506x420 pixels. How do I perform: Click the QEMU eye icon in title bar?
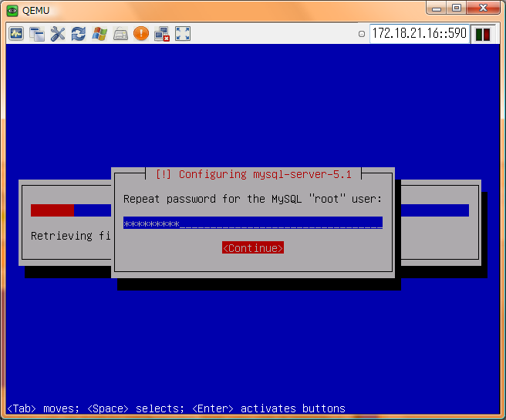click(x=12, y=11)
